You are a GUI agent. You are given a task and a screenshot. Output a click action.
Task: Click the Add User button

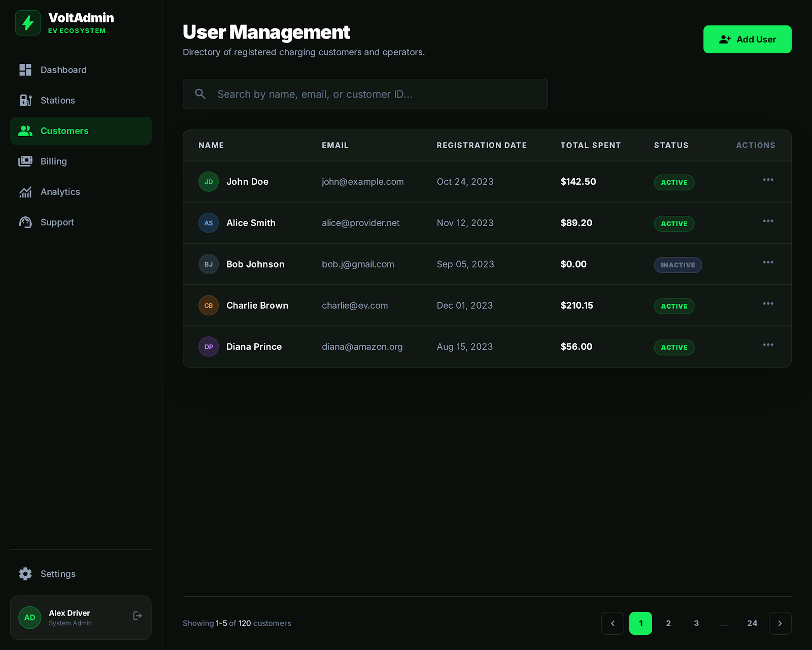tap(747, 39)
